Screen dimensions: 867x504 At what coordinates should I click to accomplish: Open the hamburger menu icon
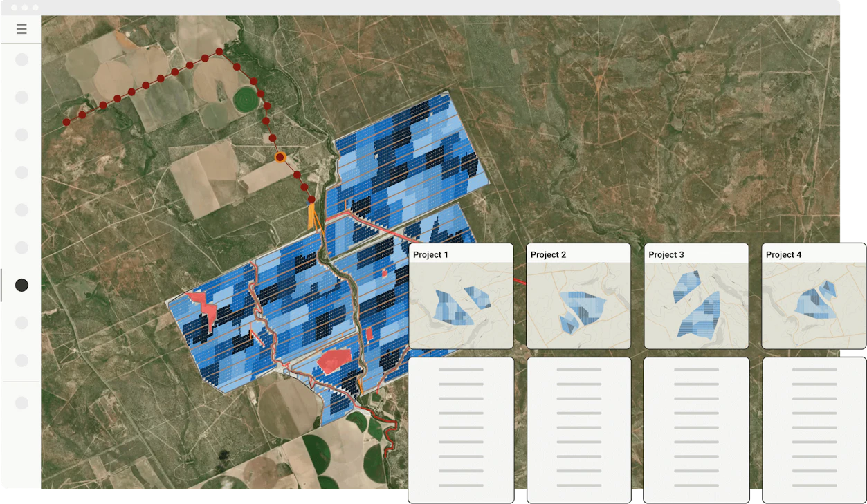(21, 29)
